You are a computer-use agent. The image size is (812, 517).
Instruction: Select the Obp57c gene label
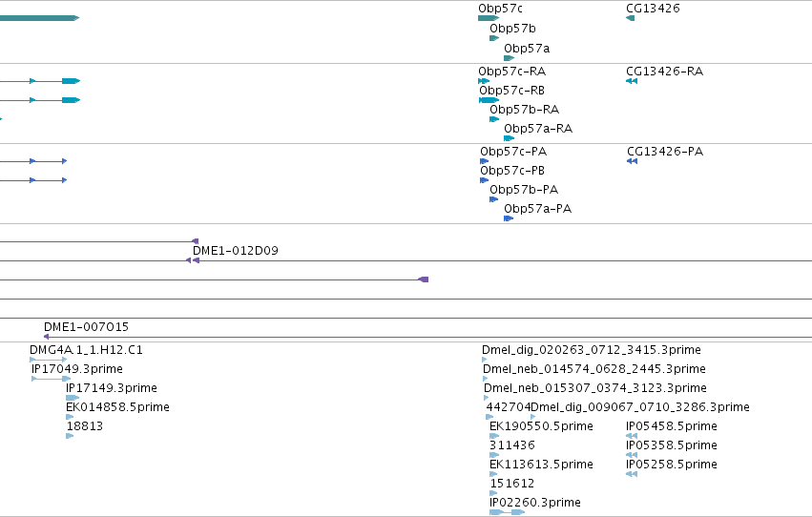500,9
